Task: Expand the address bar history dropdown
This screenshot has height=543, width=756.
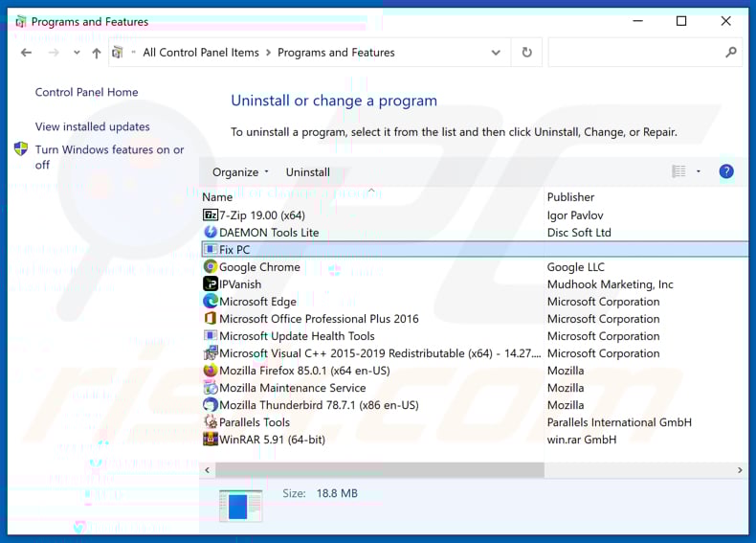Action: 495,53
